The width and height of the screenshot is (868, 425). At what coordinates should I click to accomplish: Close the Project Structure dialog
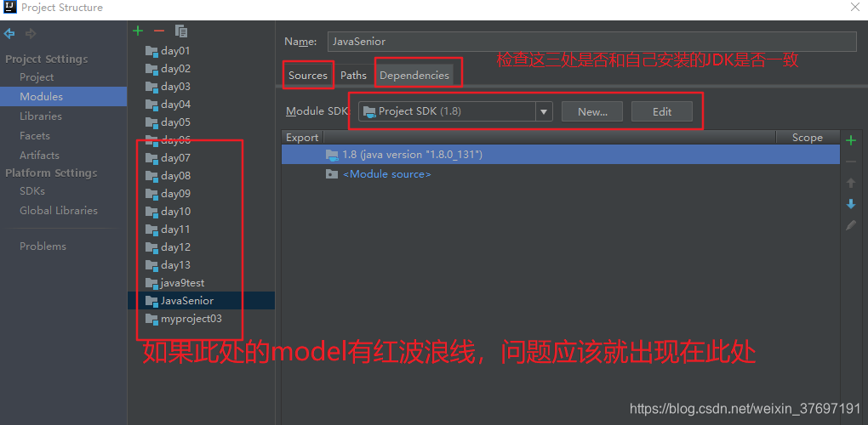coord(854,7)
